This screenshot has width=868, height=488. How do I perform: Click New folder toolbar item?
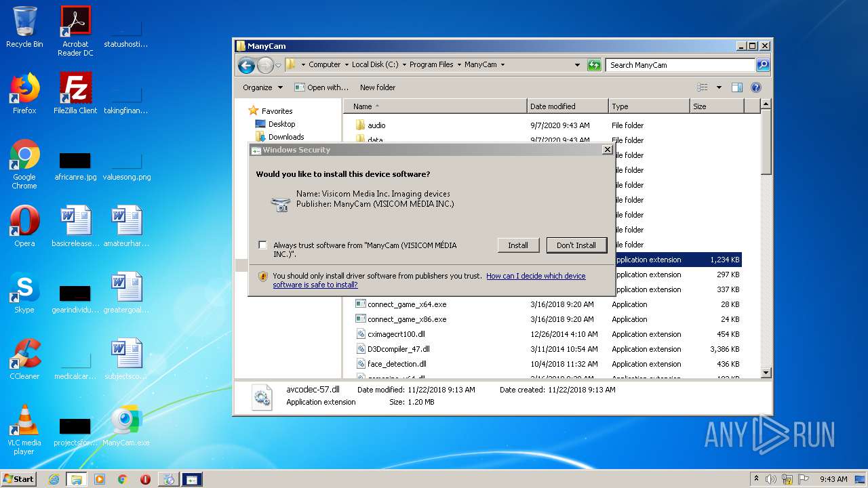[x=378, y=87]
